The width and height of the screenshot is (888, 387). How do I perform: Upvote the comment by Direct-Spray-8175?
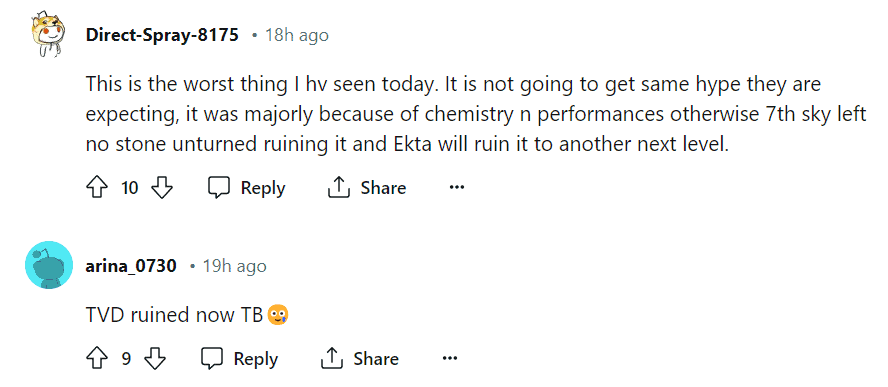[97, 188]
